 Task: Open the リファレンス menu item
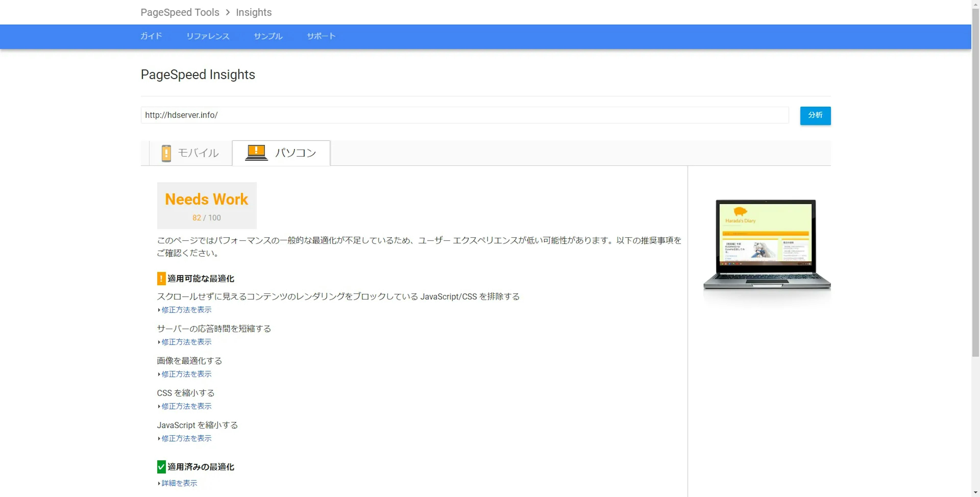(208, 36)
